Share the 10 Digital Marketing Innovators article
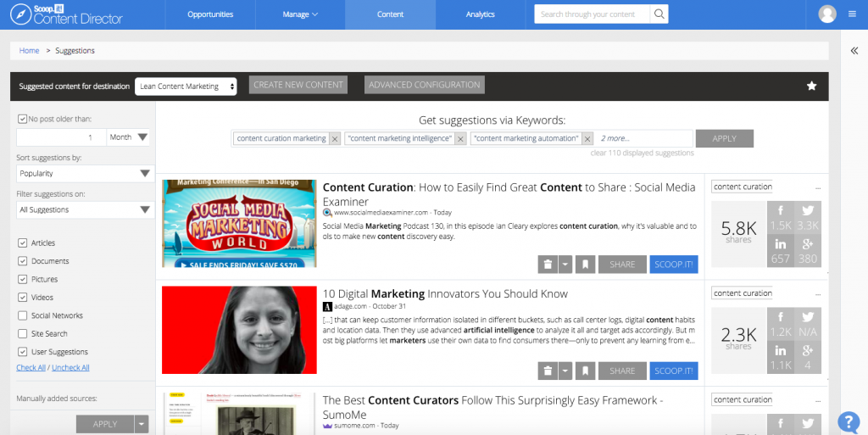The width and height of the screenshot is (868, 435). click(x=622, y=371)
